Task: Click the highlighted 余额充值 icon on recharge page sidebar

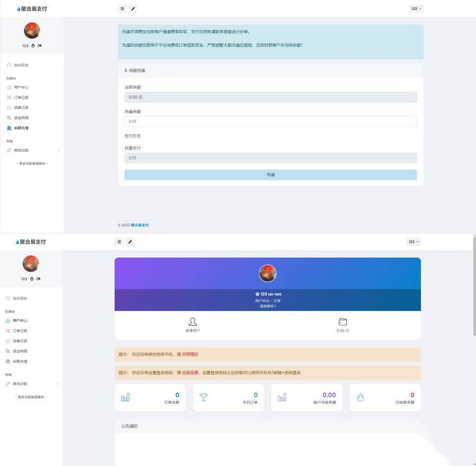Action: [9, 128]
